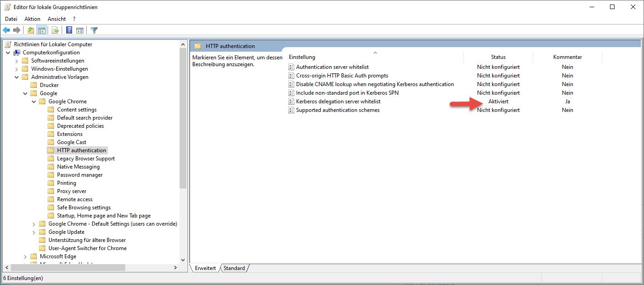Select the Proxy server folder
Image resolution: width=644 pixels, height=285 pixels.
click(x=71, y=191)
